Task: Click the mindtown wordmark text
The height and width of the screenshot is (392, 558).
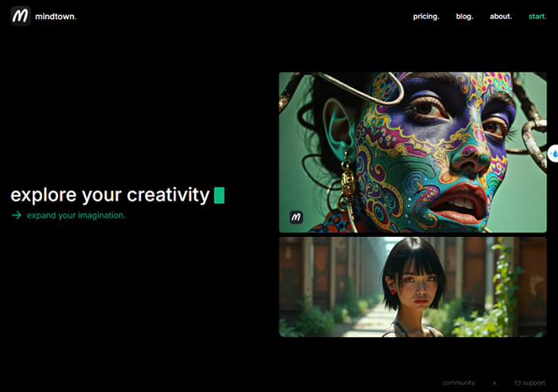Action: 56,17
